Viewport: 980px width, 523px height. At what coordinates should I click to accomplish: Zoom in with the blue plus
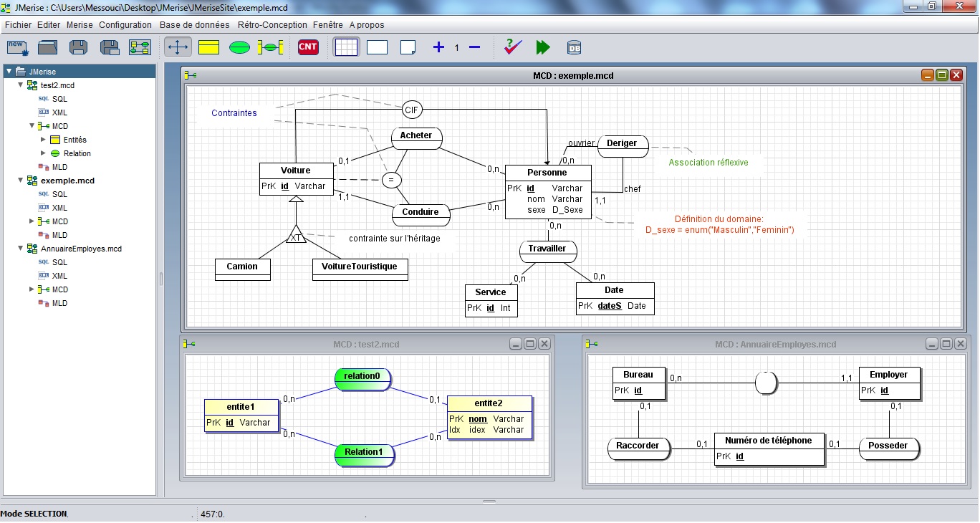tap(438, 47)
